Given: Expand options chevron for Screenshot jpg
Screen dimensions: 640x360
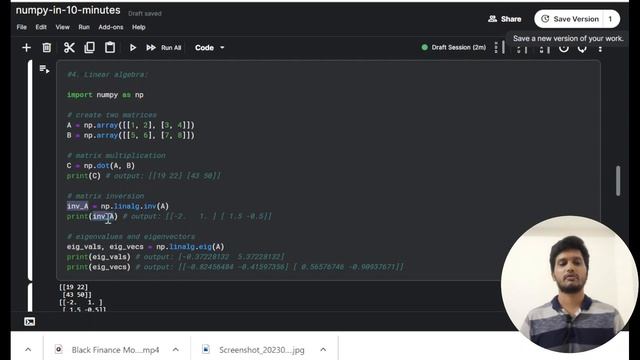Looking at the screenshot, I should click(x=323, y=349).
